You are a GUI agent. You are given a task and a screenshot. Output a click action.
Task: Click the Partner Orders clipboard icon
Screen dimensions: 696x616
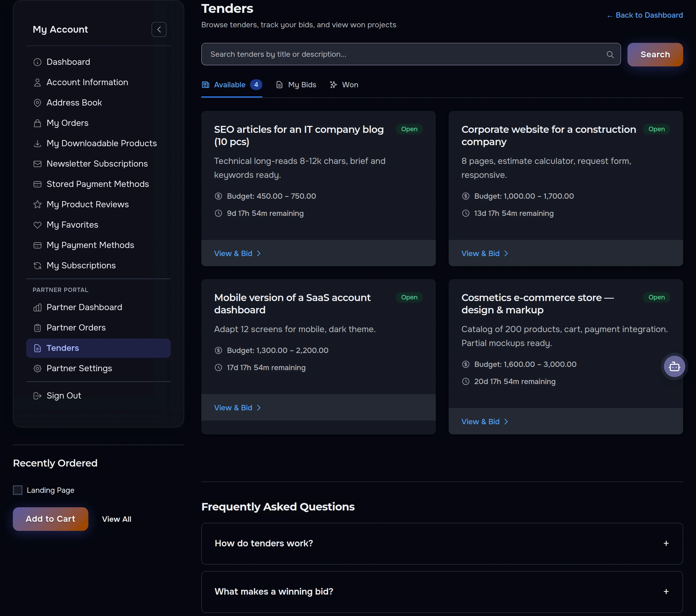pos(37,328)
